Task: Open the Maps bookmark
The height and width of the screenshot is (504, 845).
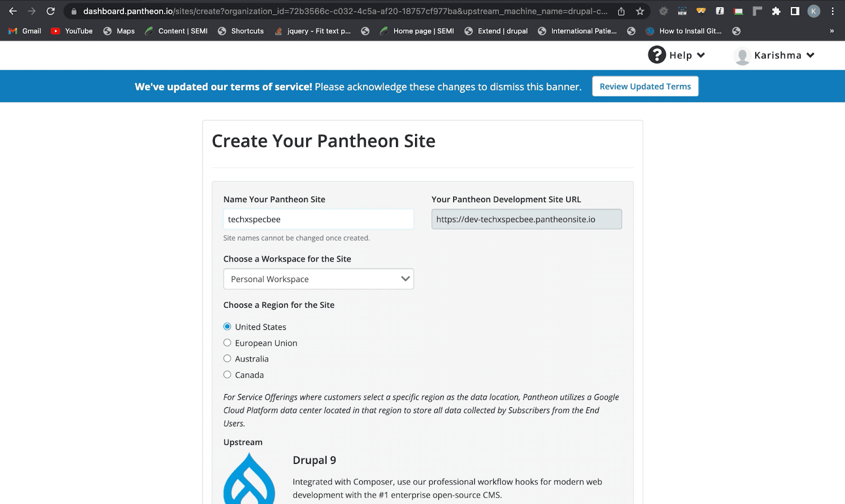Action: (x=119, y=31)
